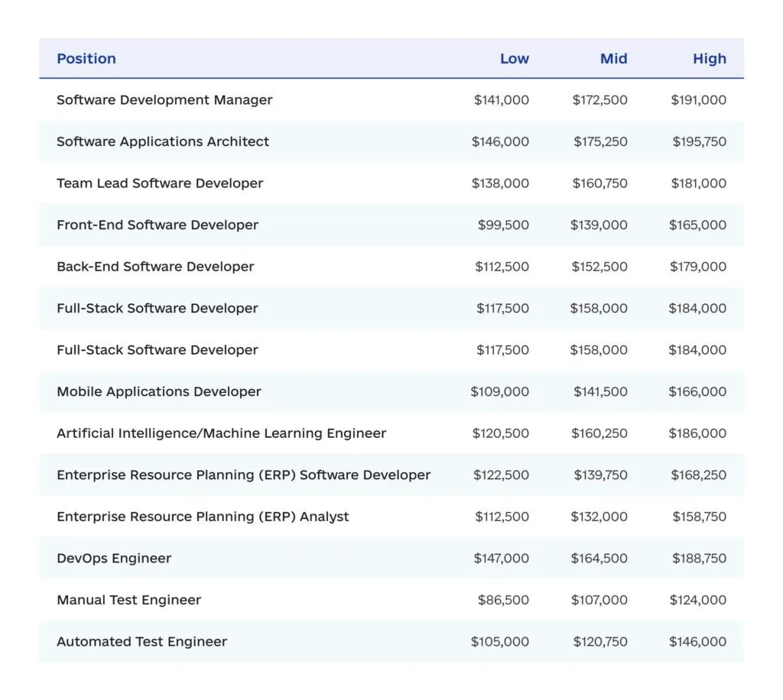Viewport: 783px width, 700px height.
Task: Select Back-End Developer high value $179,000
Action: pos(698,267)
